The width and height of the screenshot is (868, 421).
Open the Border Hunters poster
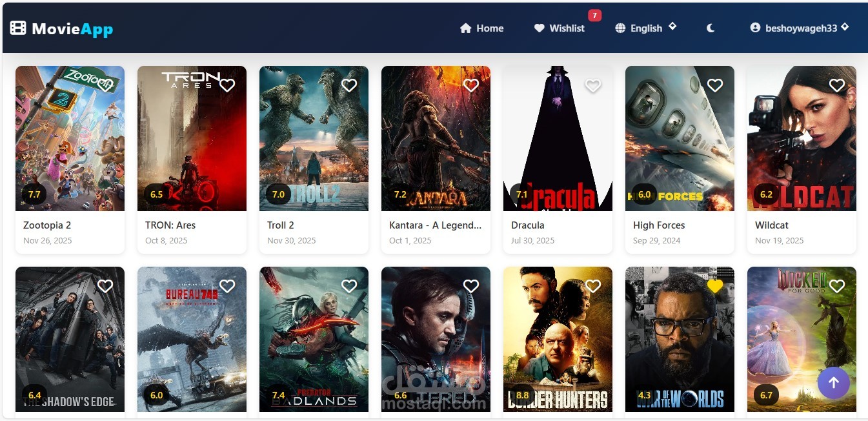558,339
